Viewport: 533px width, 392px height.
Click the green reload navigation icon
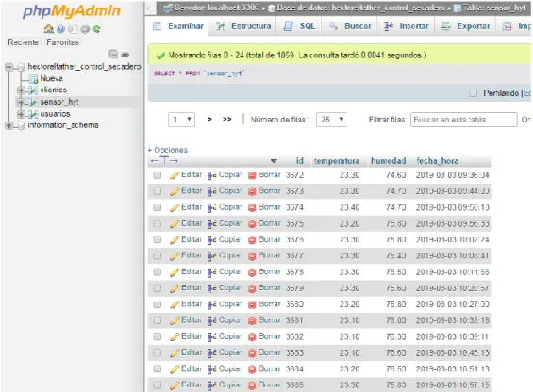click(x=97, y=29)
